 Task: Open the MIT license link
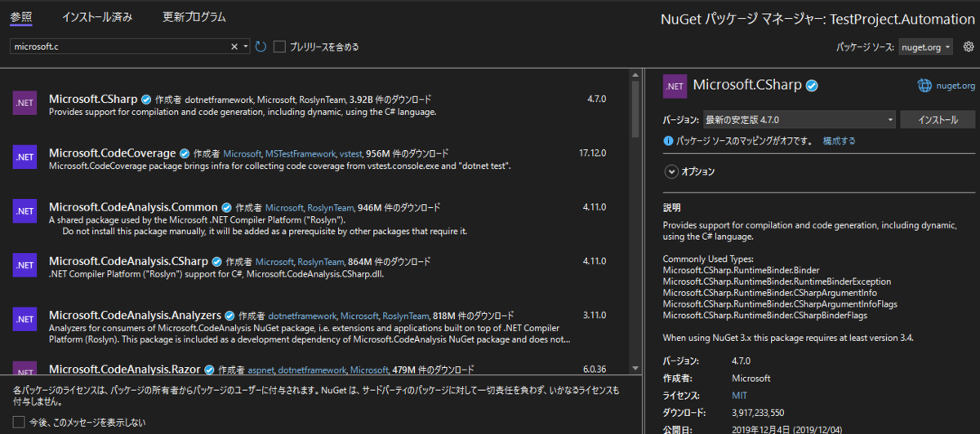tap(740, 396)
